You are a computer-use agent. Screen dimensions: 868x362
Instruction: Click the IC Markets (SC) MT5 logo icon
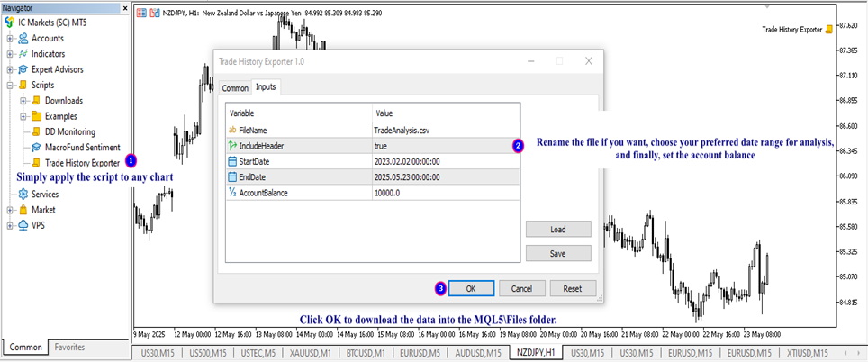point(9,23)
